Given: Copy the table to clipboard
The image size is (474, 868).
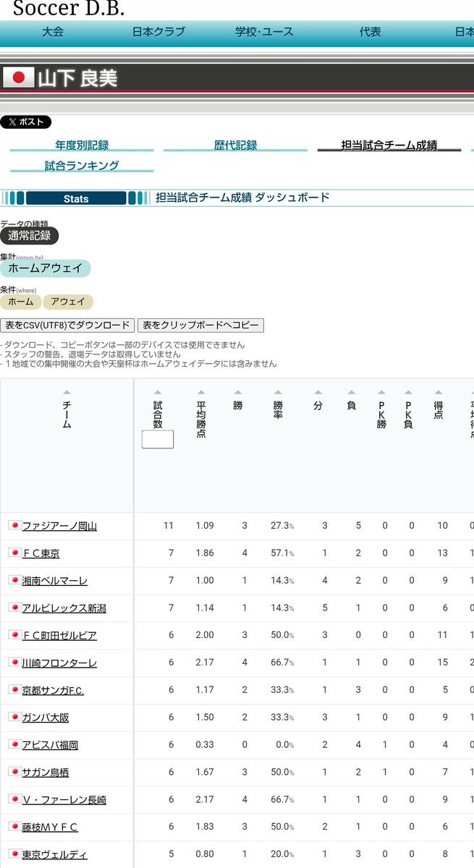Looking at the screenshot, I should pyautogui.click(x=200, y=325).
